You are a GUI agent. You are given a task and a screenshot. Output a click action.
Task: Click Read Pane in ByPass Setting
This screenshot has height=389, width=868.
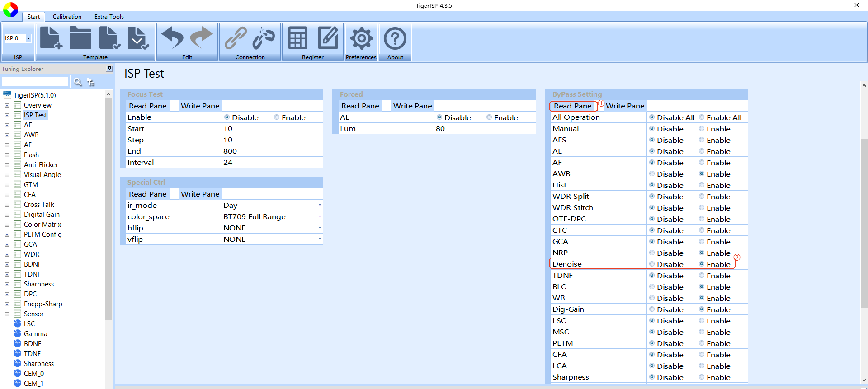click(573, 106)
